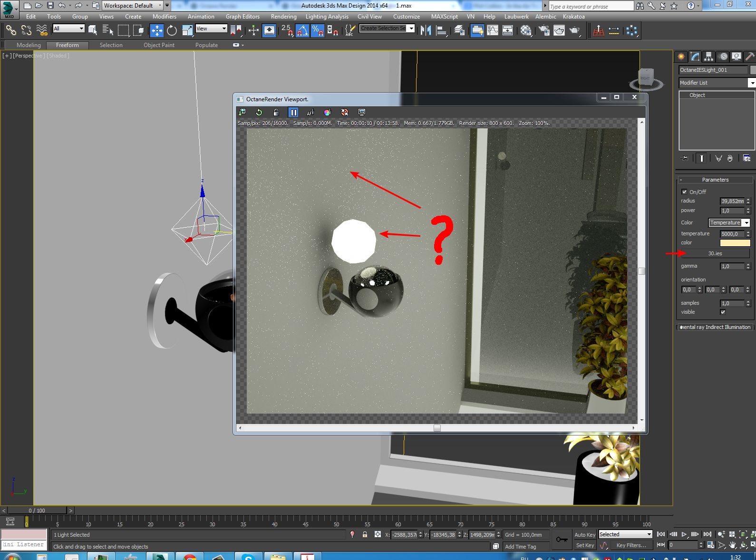
Task: Open the Color Temperature dropdown
Action: click(729, 222)
